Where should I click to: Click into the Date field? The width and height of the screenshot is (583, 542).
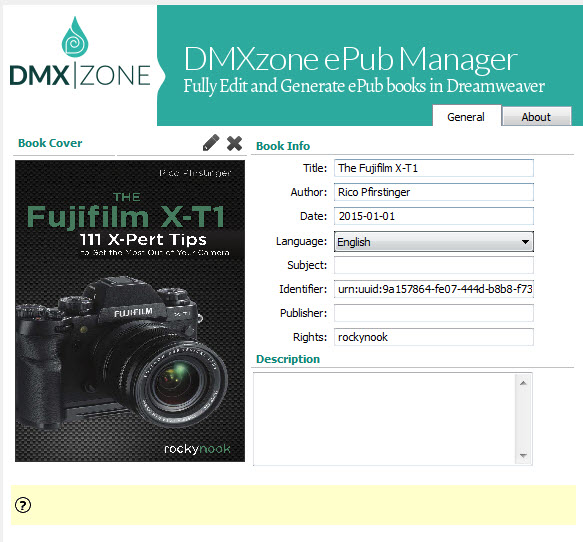pos(434,216)
